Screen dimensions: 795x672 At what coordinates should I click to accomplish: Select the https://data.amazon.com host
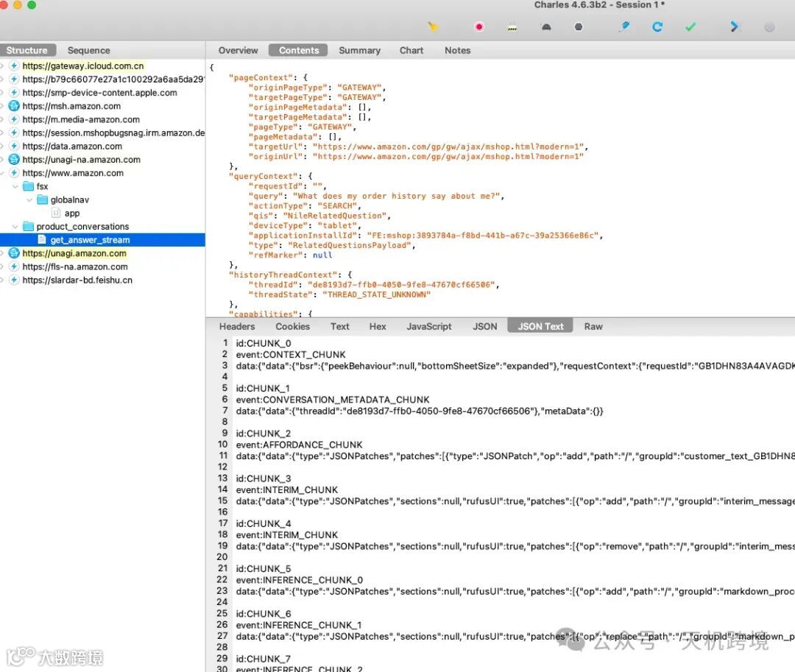(x=72, y=146)
